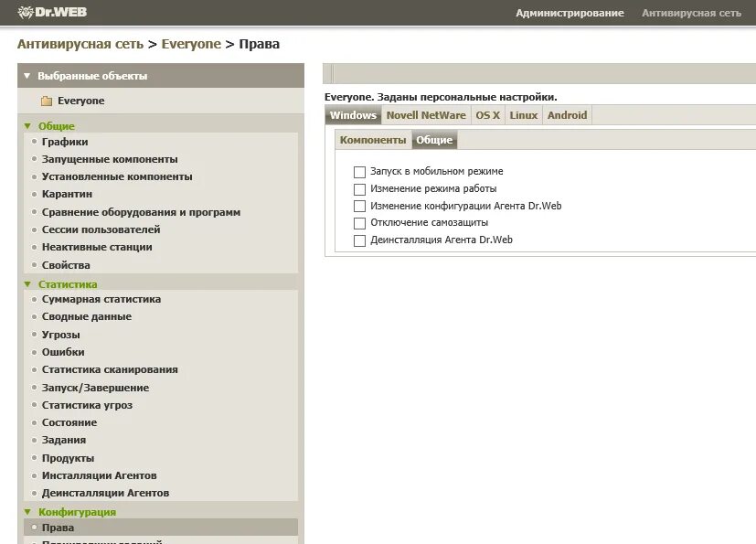Image resolution: width=756 pixels, height=544 pixels.
Task: Open Запущенные компоненты
Action: (x=110, y=159)
